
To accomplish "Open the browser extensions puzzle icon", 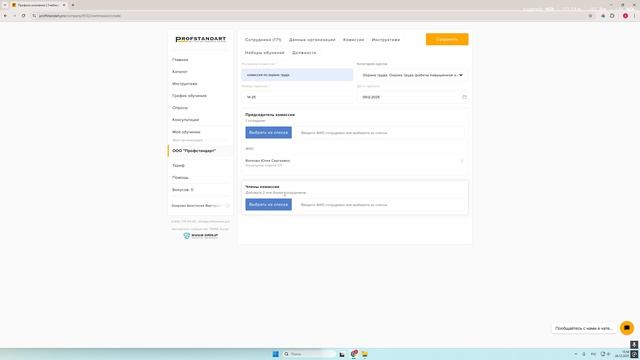I will pyautogui.click(x=612, y=16).
